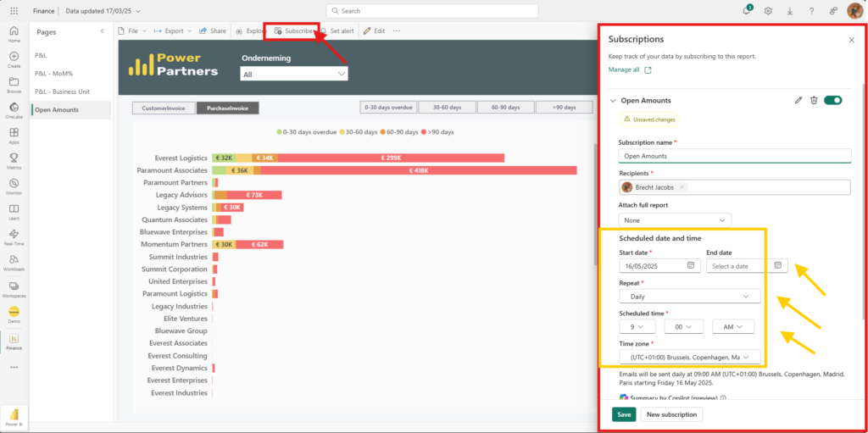Open the Export menu
Viewport: 868px width, 433px height.
[173, 31]
